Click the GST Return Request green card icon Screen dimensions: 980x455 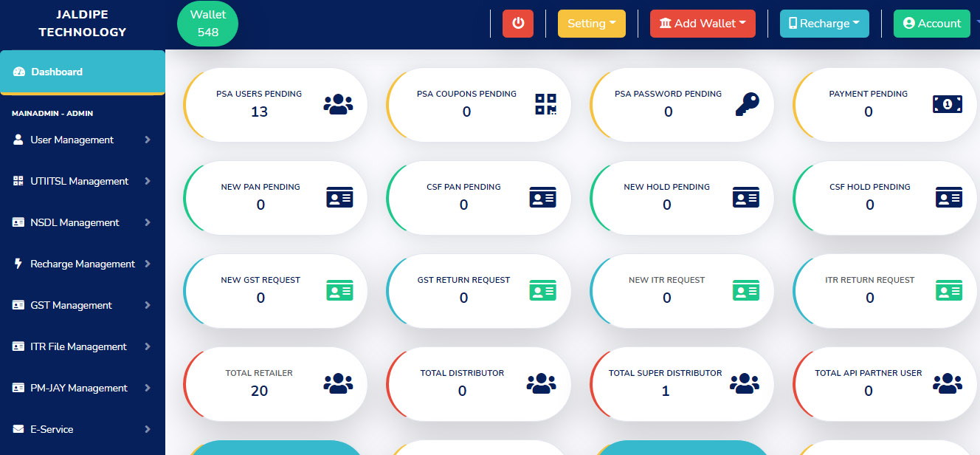(x=542, y=290)
